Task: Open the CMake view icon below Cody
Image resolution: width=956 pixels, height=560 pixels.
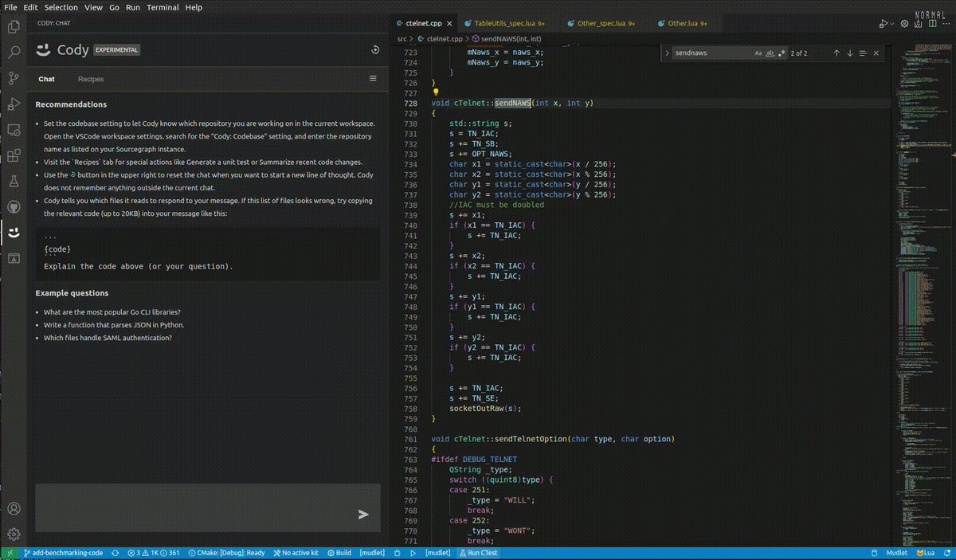Action: (14, 258)
